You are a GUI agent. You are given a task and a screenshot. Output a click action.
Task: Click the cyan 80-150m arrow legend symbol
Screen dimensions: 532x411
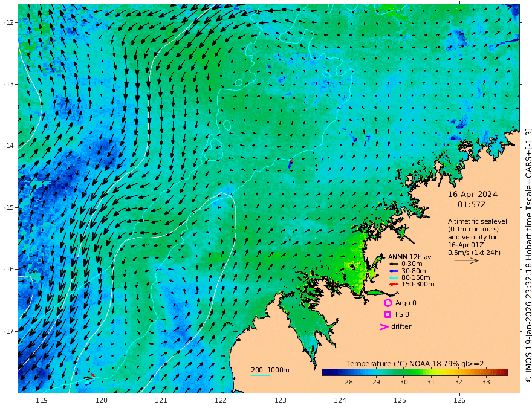pos(394,278)
